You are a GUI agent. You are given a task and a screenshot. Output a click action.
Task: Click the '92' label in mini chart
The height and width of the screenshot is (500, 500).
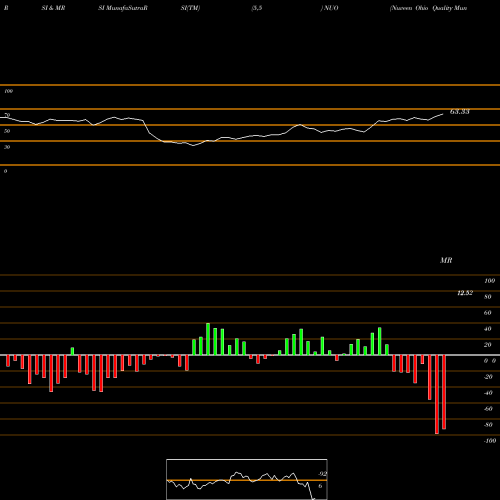(323, 474)
